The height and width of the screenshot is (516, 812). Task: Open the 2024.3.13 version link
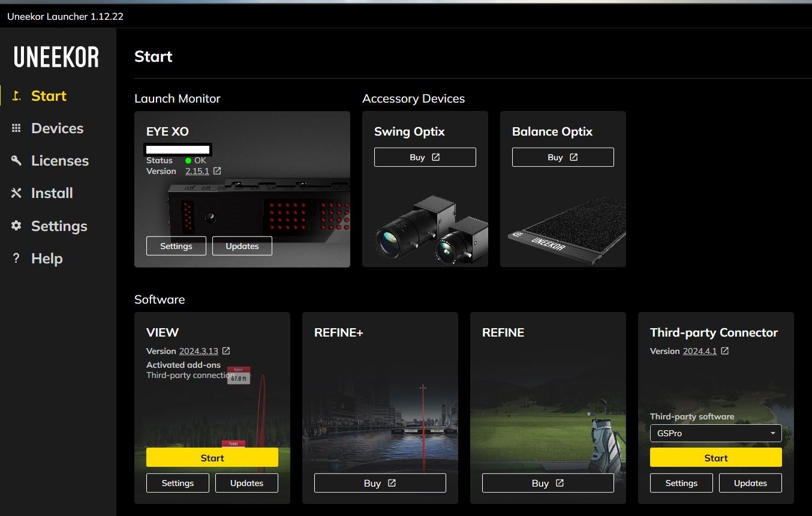(x=199, y=351)
